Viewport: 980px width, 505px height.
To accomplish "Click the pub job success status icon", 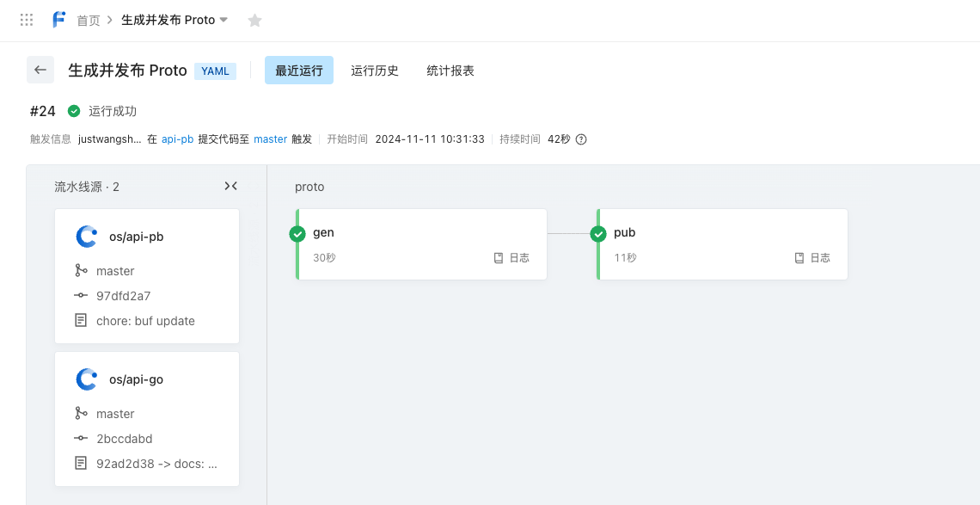I will pos(598,233).
